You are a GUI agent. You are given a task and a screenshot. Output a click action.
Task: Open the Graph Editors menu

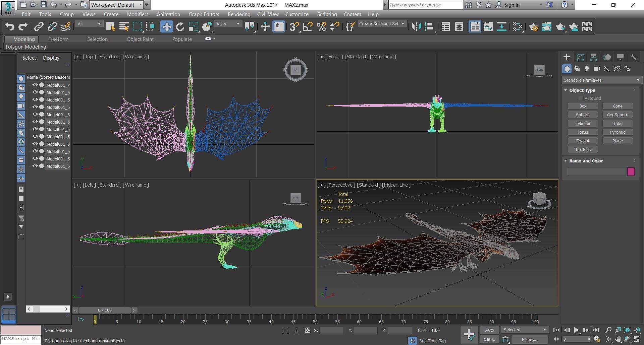[204, 14]
